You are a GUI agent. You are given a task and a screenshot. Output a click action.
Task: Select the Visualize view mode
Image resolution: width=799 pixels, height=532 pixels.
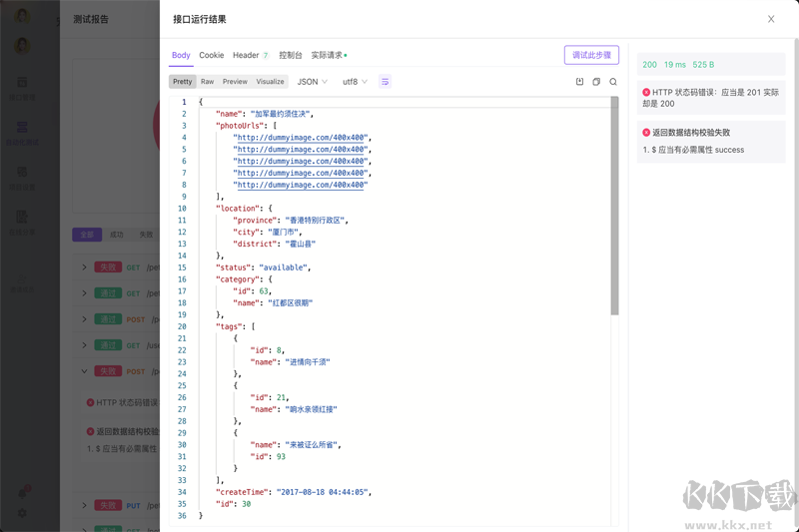coord(270,82)
